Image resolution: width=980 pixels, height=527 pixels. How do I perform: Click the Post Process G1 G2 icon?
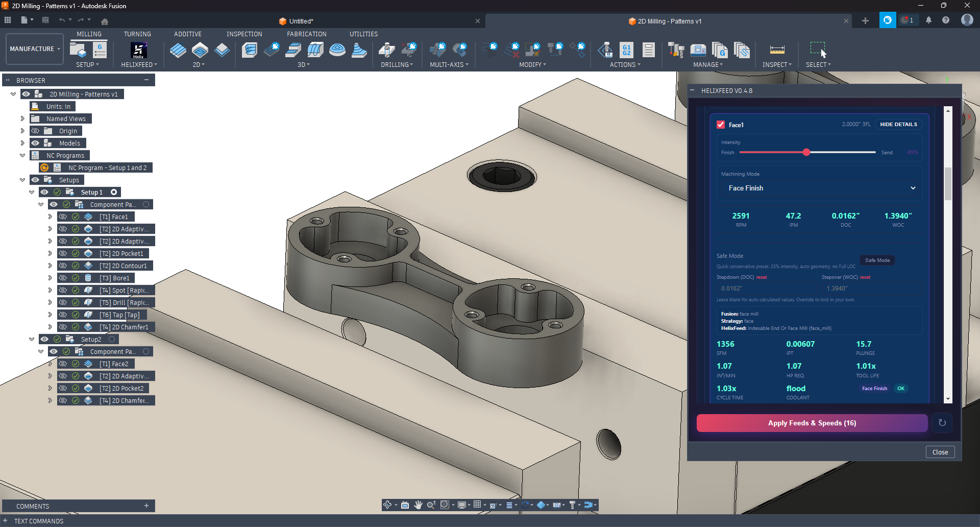pyautogui.click(x=626, y=50)
